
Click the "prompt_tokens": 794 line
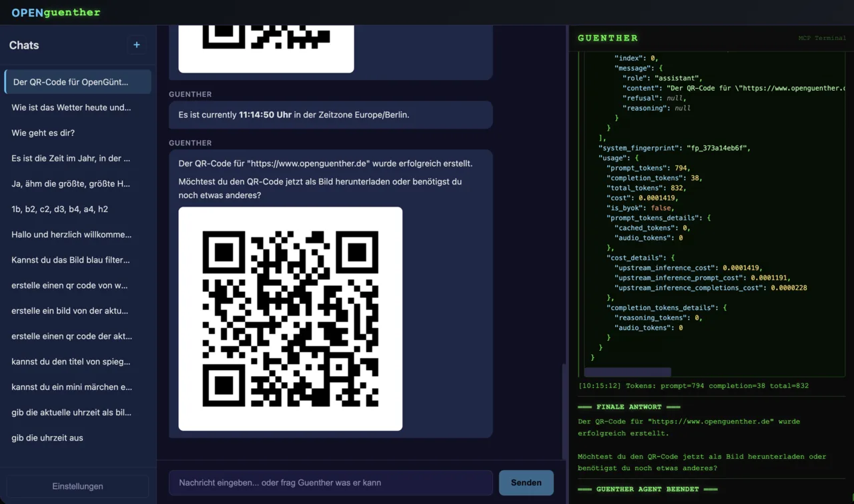click(649, 168)
